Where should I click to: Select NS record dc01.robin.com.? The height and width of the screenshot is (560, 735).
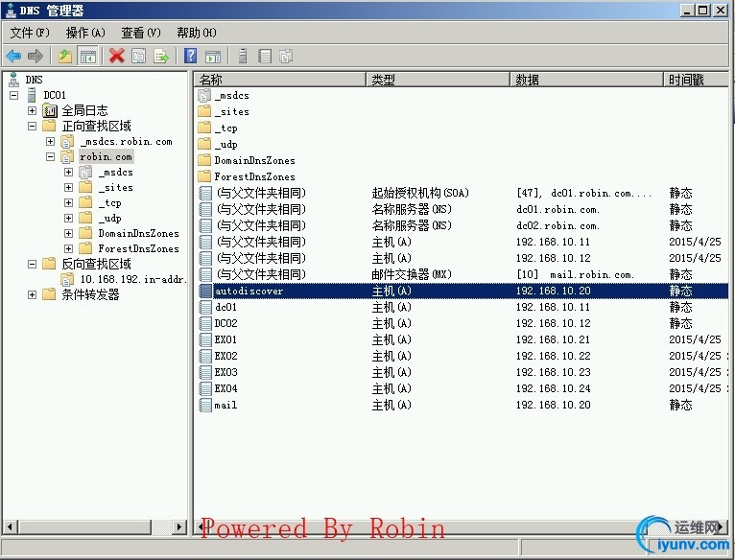[x=462, y=209]
